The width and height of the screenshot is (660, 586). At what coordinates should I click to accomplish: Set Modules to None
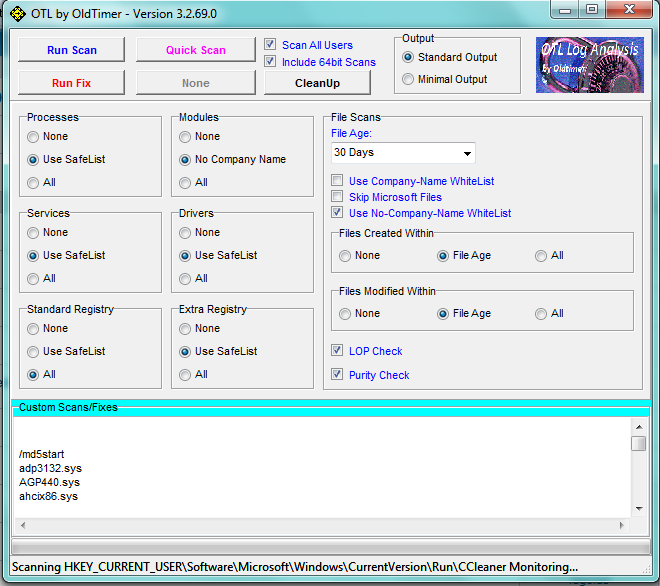tap(185, 137)
